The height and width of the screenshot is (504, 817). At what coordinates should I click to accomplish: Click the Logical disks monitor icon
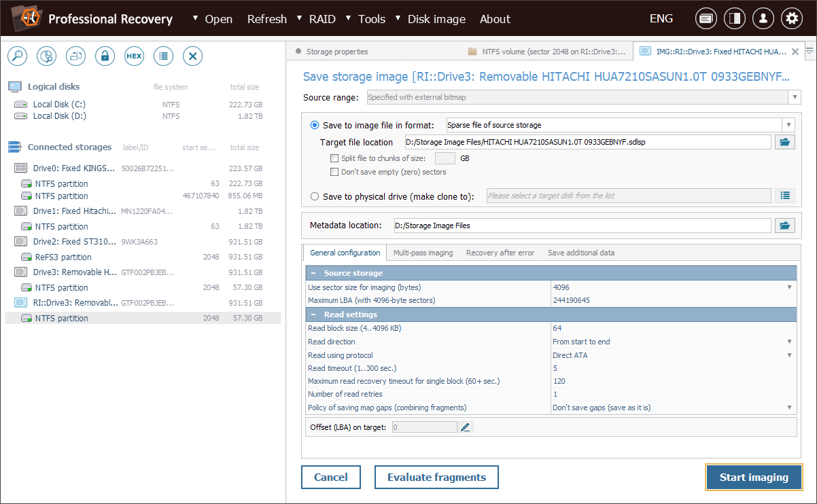[15, 87]
